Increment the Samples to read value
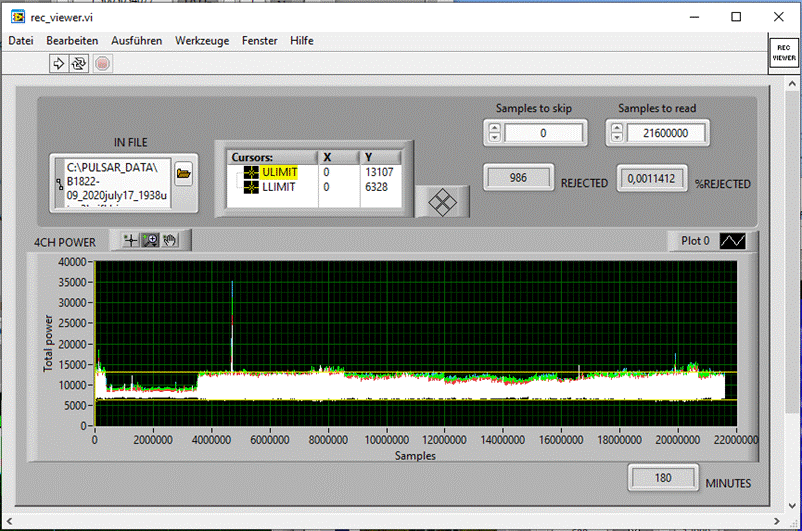Image resolution: width=802 pixels, height=531 pixels. 617,128
